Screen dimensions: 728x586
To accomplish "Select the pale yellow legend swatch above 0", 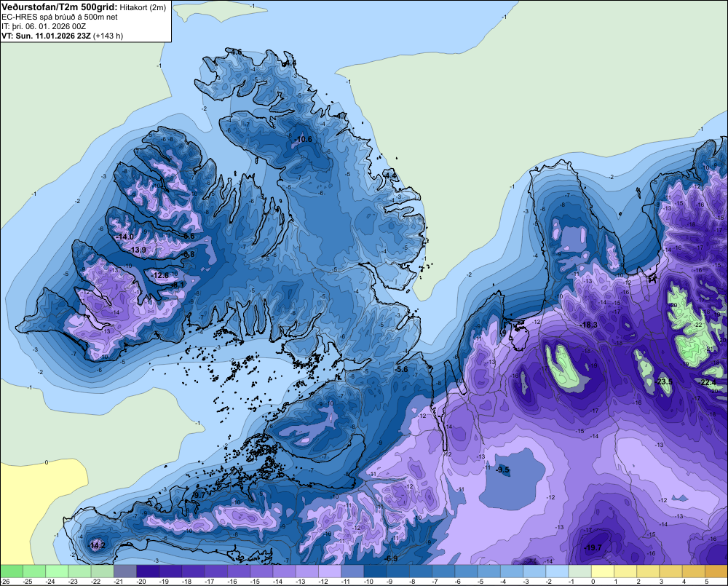I will pos(603,571).
